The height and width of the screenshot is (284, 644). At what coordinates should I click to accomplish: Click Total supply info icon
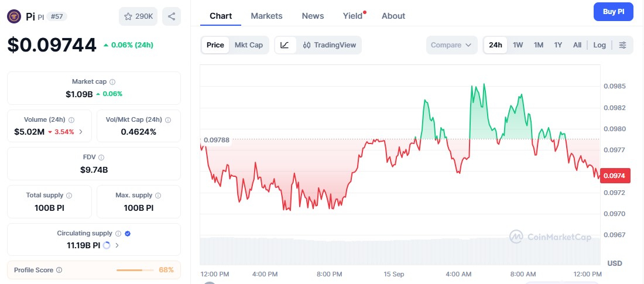69,196
